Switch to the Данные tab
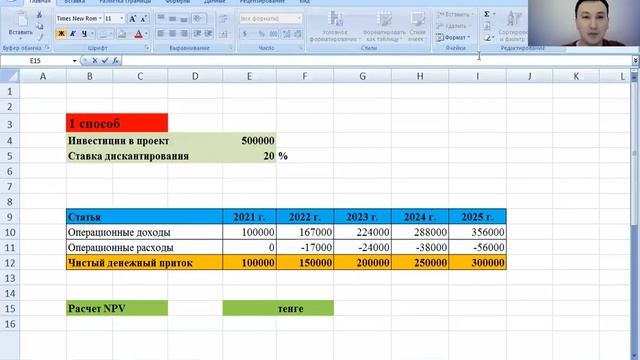The width and height of the screenshot is (640, 360). (215, 2)
